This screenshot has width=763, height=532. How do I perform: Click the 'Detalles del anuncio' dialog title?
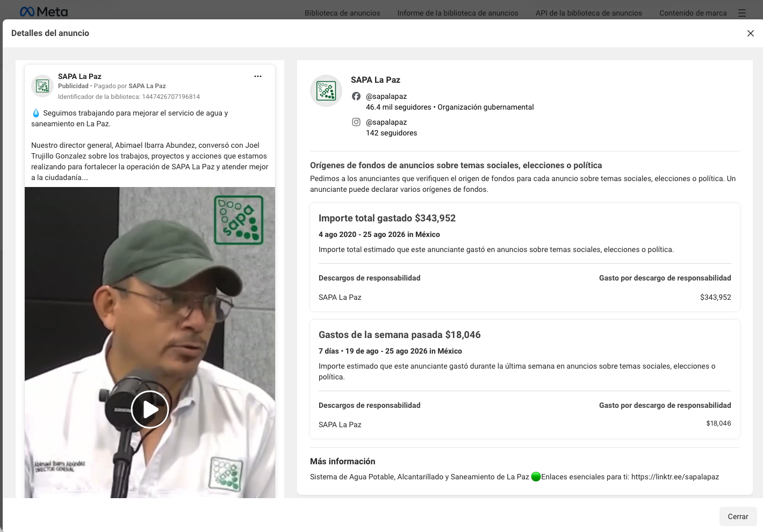(50, 33)
